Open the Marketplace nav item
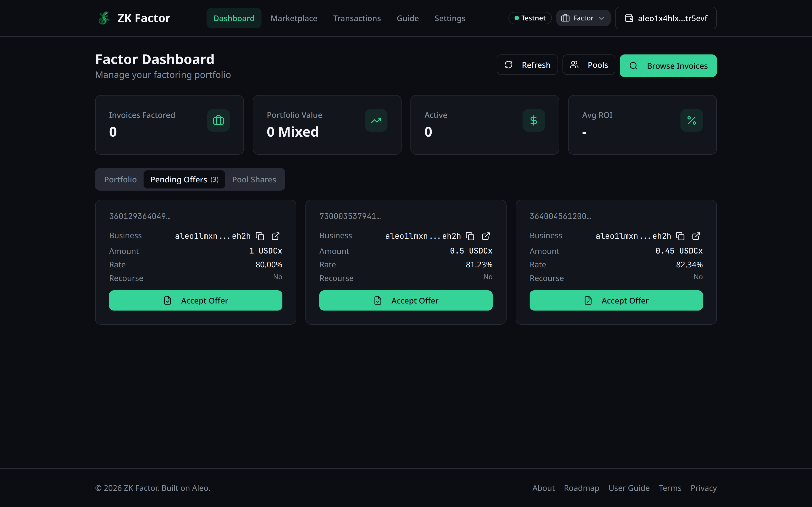This screenshot has height=507, width=812. (294, 18)
